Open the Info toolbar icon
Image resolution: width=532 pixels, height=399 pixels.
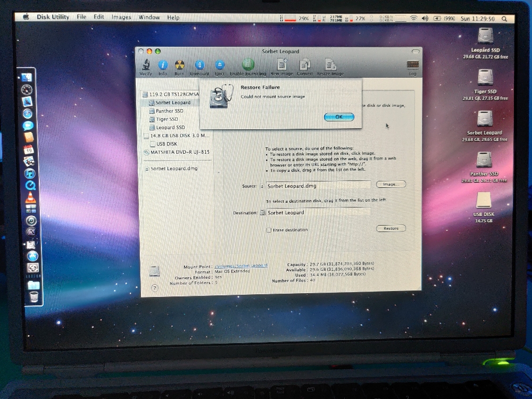[x=163, y=68]
